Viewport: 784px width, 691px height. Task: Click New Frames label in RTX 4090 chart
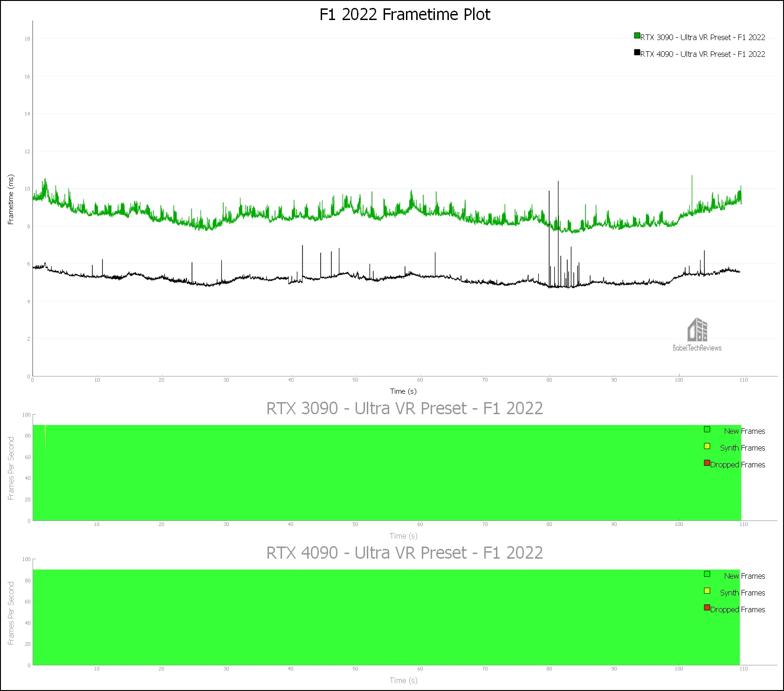[x=744, y=576]
